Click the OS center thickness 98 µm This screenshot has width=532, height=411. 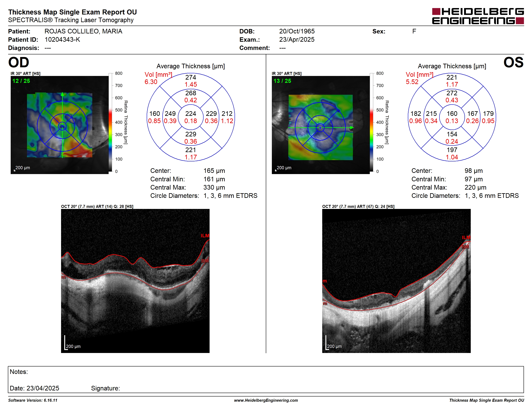pyautogui.click(x=474, y=171)
